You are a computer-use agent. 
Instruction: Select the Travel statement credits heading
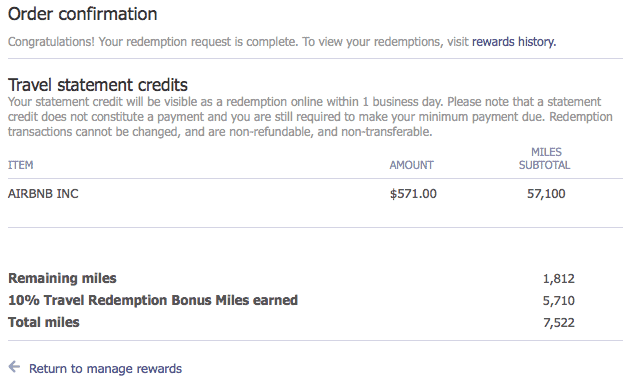[98, 85]
